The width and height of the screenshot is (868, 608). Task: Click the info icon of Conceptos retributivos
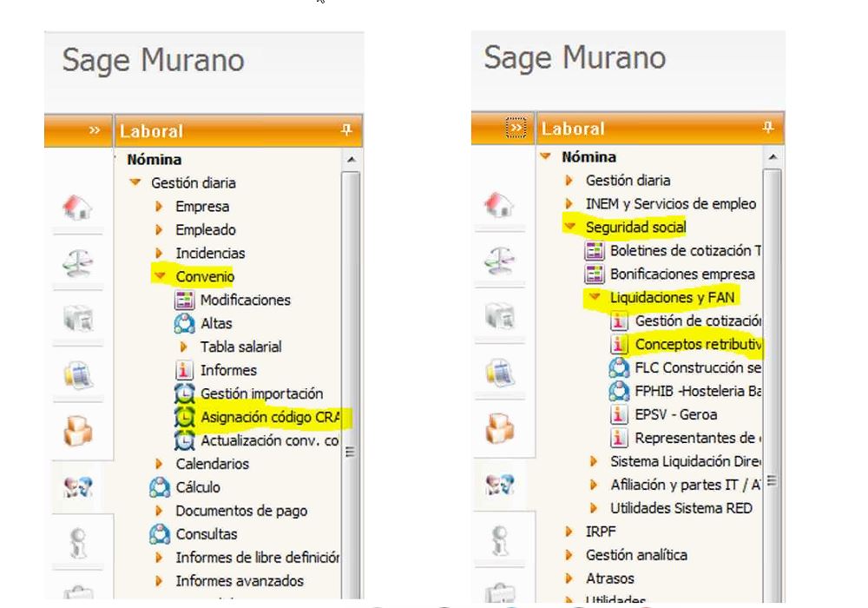(619, 345)
